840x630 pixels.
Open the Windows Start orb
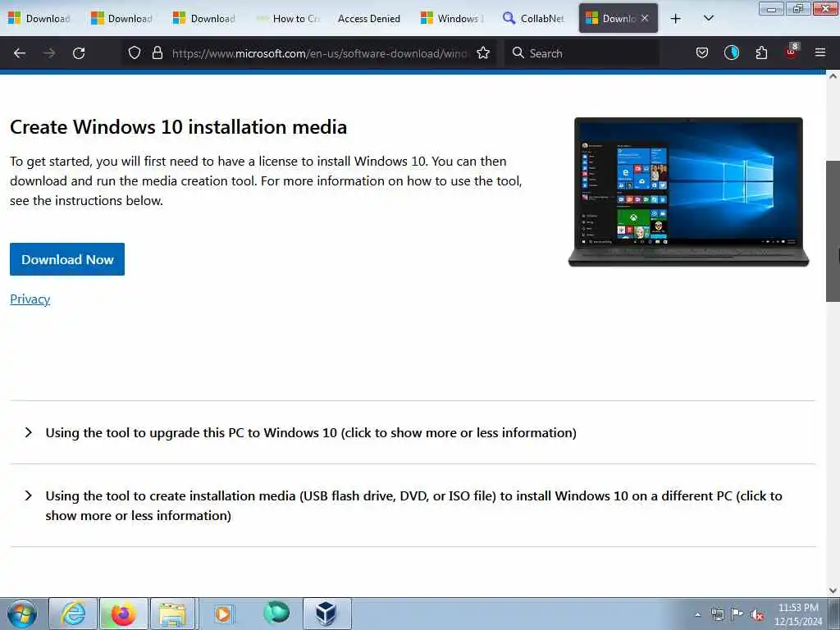(x=22, y=614)
